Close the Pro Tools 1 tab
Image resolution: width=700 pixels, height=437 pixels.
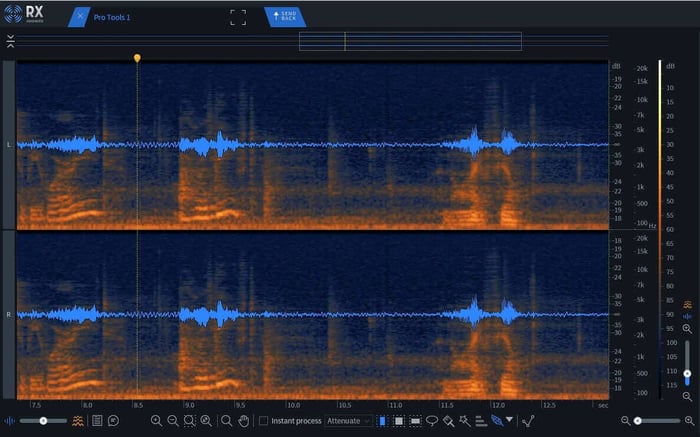coord(80,17)
